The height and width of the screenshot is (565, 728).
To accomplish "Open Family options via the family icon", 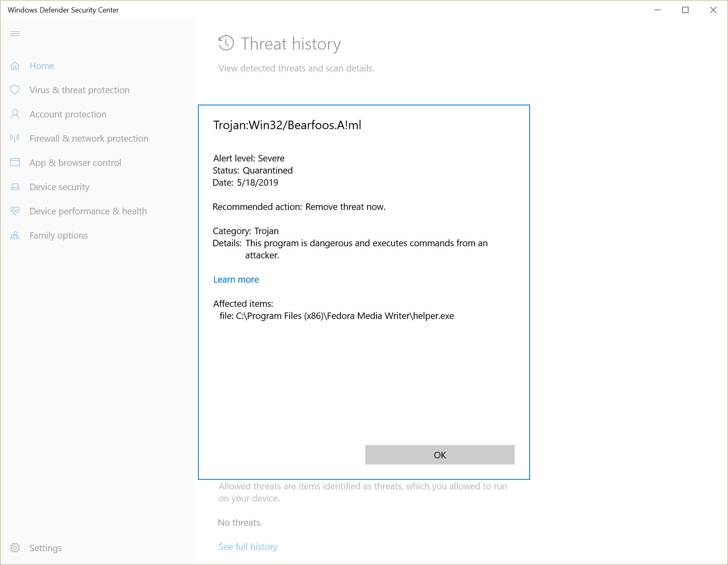I will 15,235.
